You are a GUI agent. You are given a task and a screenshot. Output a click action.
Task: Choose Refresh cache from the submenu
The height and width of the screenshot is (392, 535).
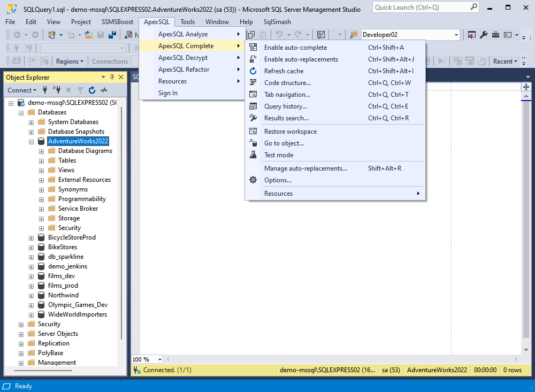335,71
